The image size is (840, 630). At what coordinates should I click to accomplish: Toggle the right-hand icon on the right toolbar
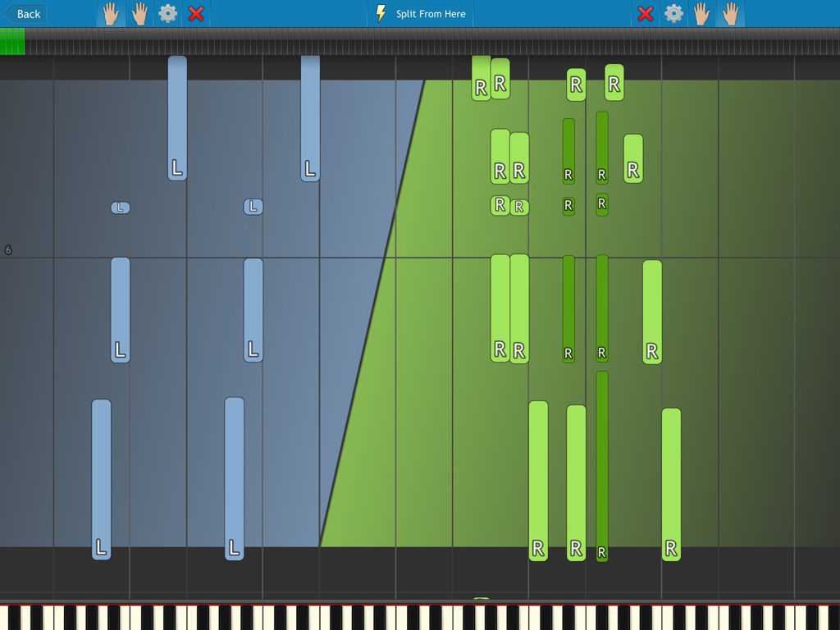(x=730, y=13)
